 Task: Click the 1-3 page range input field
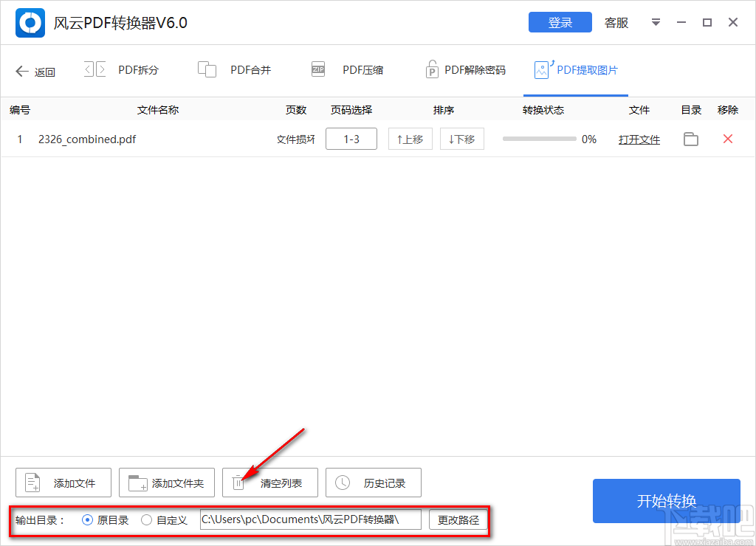point(351,139)
